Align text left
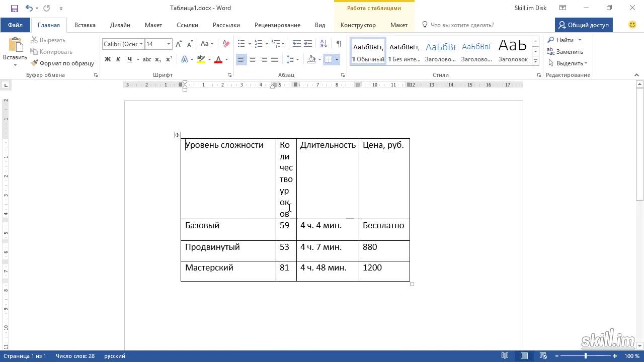Image resolution: width=644 pixels, height=362 pixels. 242,59
